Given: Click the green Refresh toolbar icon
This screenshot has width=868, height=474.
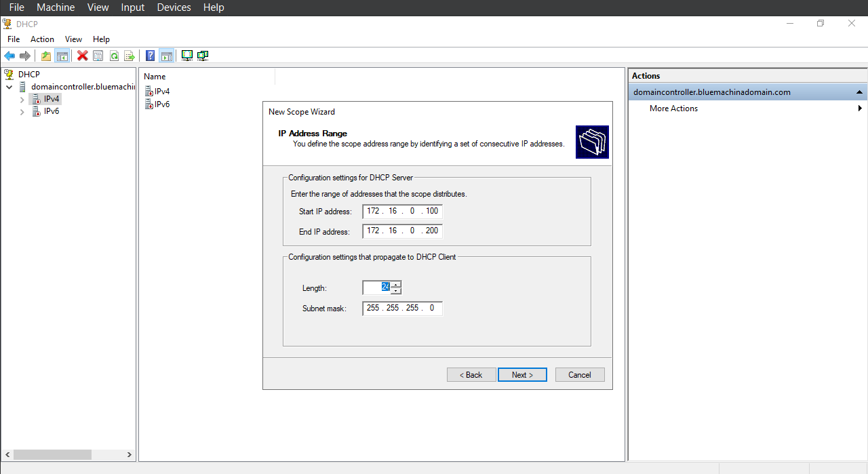Looking at the screenshot, I should pyautogui.click(x=114, y=56).
